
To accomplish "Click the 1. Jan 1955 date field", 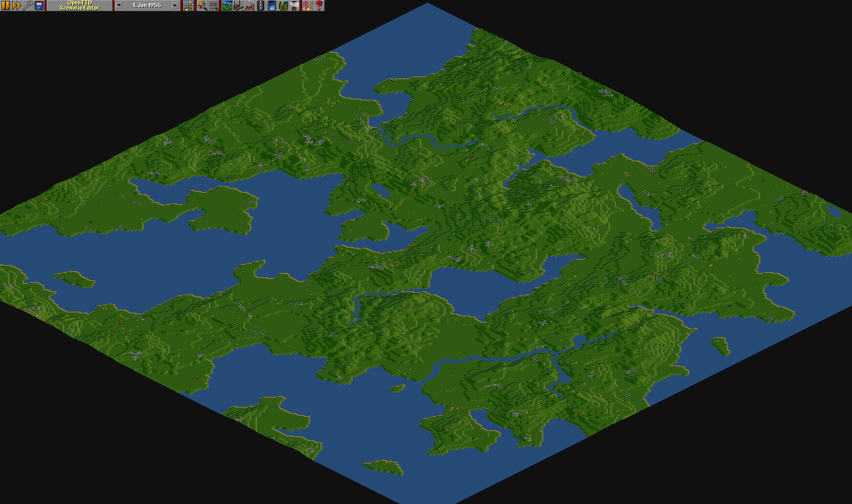I will click(147, 6).
